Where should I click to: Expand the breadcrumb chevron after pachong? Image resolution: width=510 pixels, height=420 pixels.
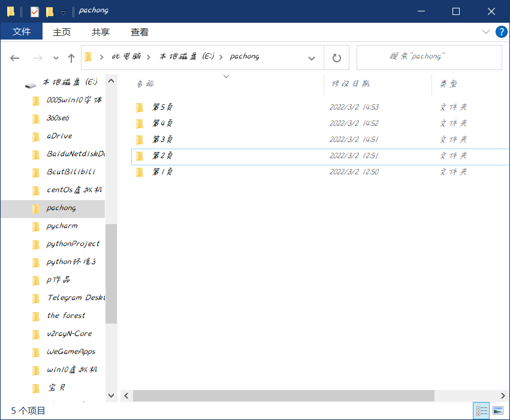click(312, 58)
